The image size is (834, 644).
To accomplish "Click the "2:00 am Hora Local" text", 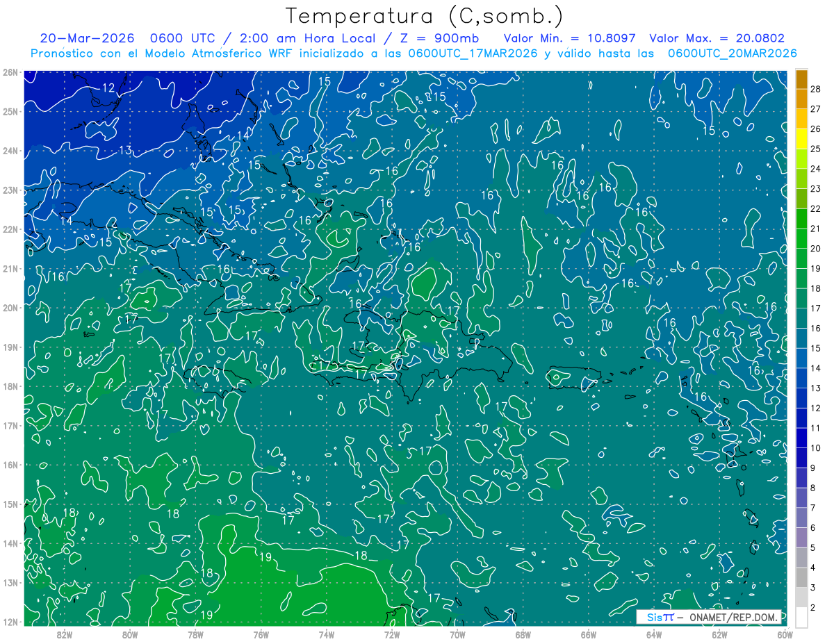I will (x=307, y=38).
